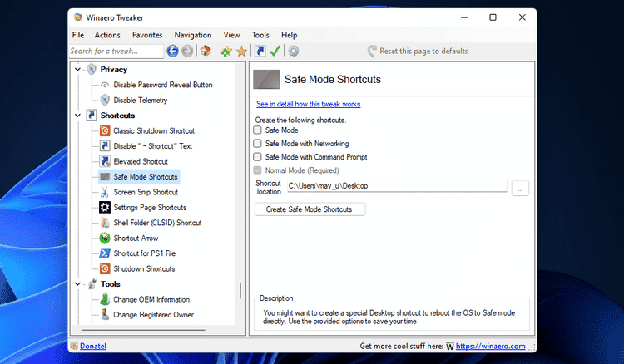Click the Classic Shutdown Shortcut power icon

[x=105, y=130]
